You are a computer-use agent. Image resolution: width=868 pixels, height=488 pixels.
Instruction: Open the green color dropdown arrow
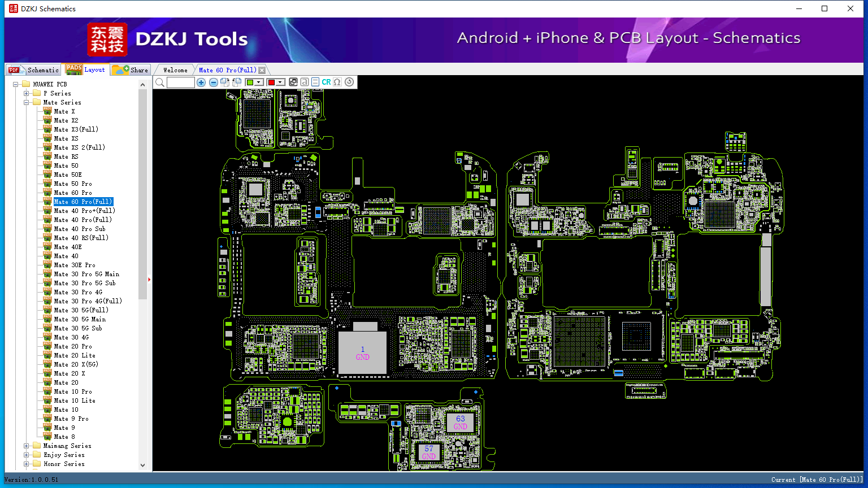(x=259, y=82)
